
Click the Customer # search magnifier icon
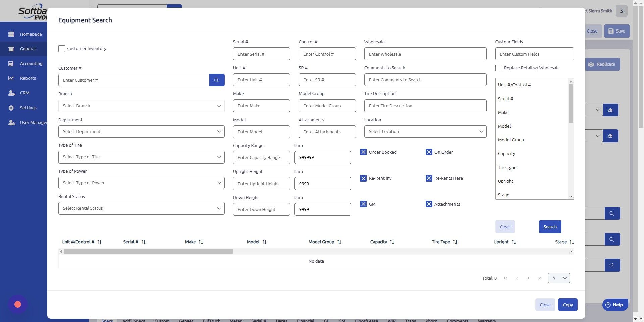[x=217, y=80]
